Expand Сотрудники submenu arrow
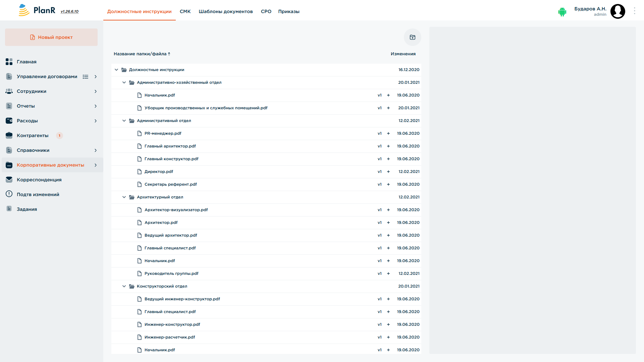 pos(96,92)
